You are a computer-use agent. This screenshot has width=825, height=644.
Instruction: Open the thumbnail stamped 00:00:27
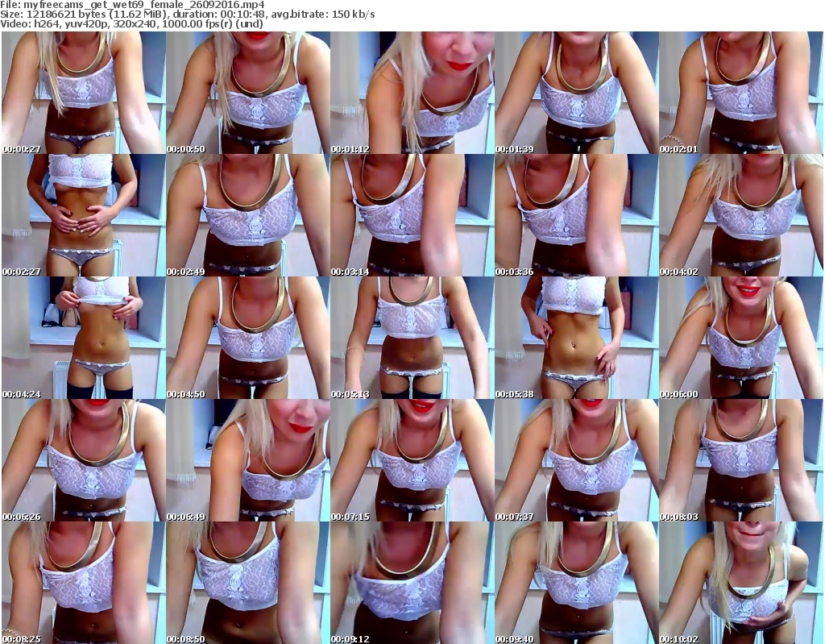[x=84, y=93]
